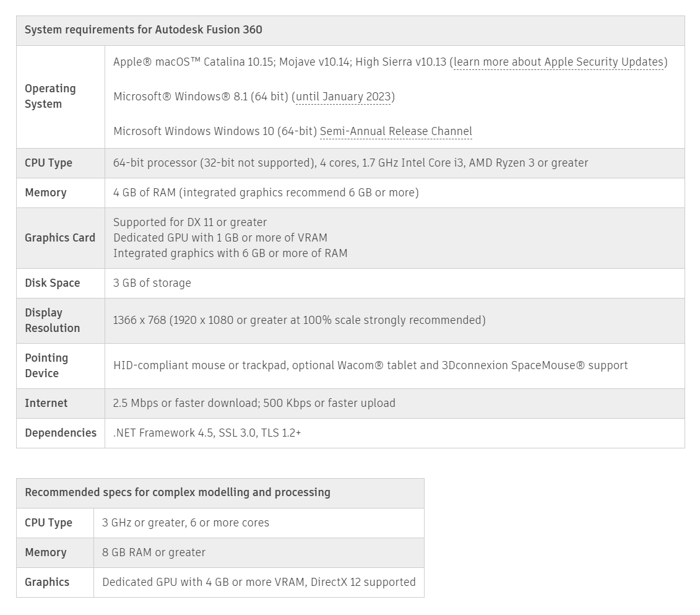Click the "until January 2023" link
This screenshot has height=615, width=700.
point(344,97)
